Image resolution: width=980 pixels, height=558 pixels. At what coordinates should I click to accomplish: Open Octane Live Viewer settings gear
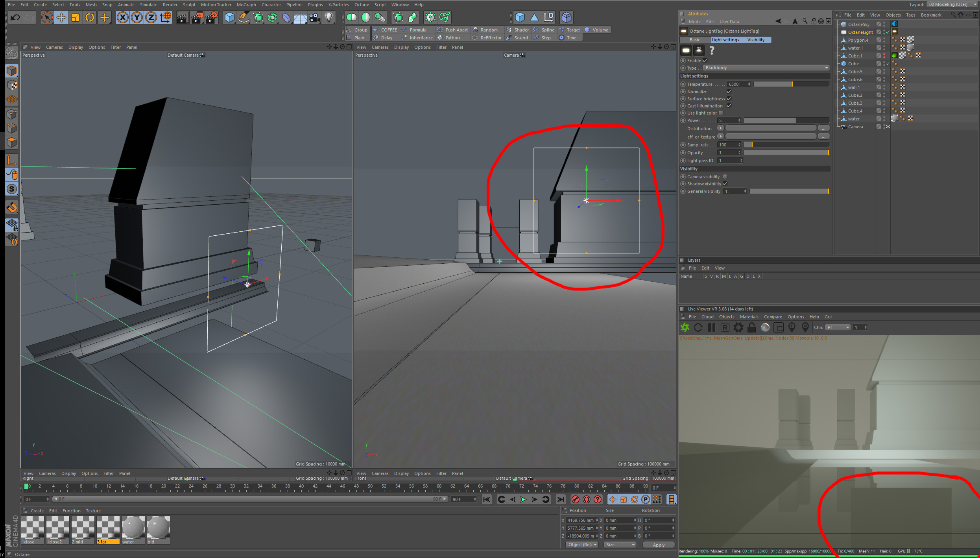(738, 327)
